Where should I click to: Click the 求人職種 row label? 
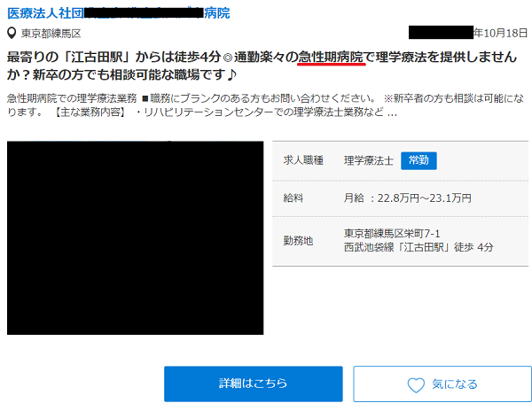pos(303,160)
